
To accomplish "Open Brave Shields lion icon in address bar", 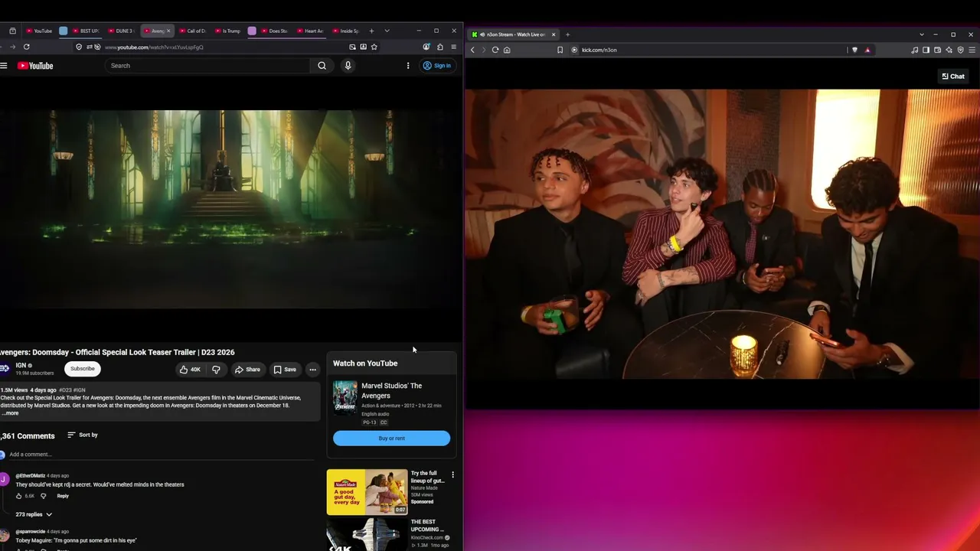I will coord(854,50).
